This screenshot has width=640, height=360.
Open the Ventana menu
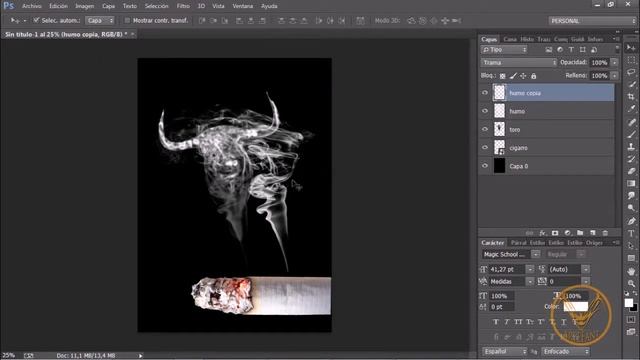coord(242,6)
